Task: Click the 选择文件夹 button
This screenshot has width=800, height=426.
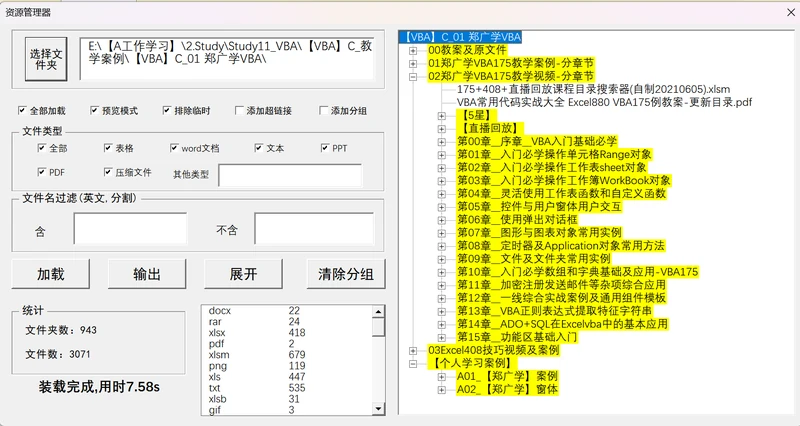Action: coord(46,59)
